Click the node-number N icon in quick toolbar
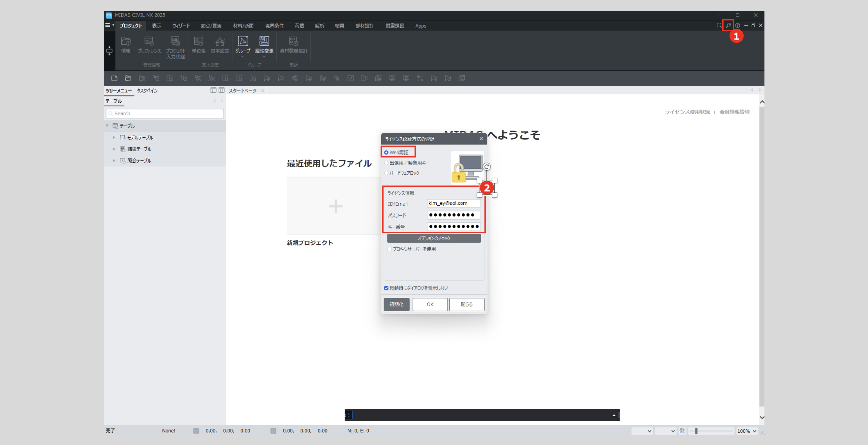868x445 pixels. (x=420, y=78)
